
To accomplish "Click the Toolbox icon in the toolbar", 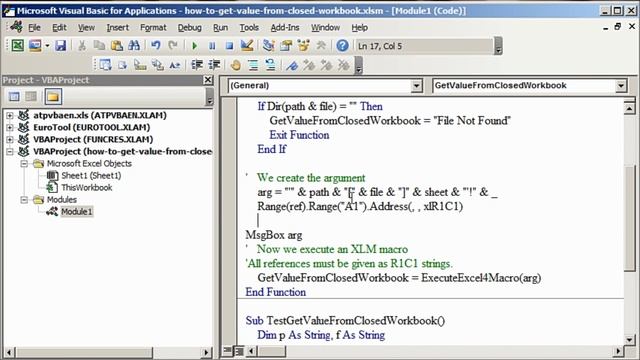I will pyautogui.click(x=321, y=45).
